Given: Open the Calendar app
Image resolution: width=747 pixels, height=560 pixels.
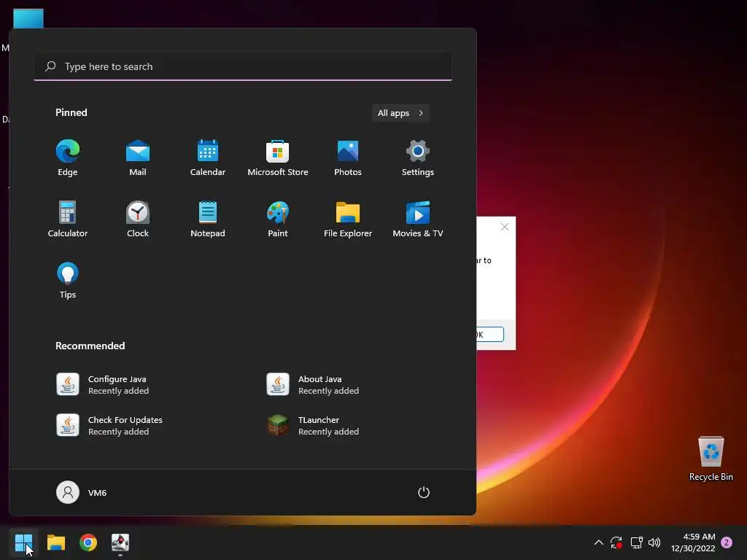Looking at the screenshot, I should [x=208, y=158].
